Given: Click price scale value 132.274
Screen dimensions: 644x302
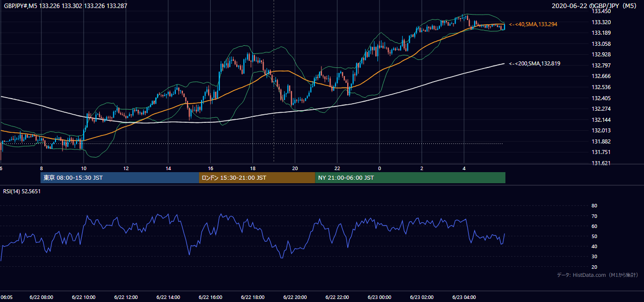Looking at the screenshot, I should tap(601, 109).
